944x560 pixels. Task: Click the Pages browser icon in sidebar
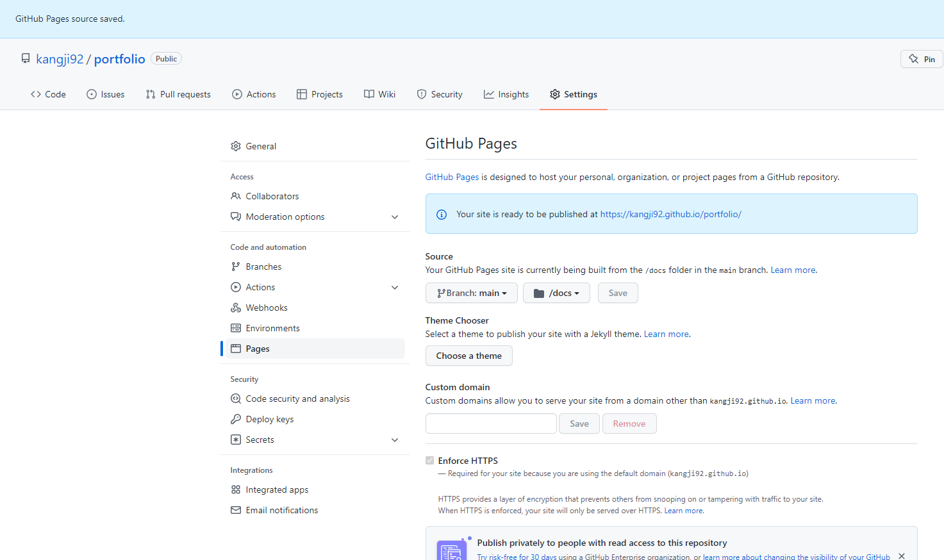pos(236,349)
